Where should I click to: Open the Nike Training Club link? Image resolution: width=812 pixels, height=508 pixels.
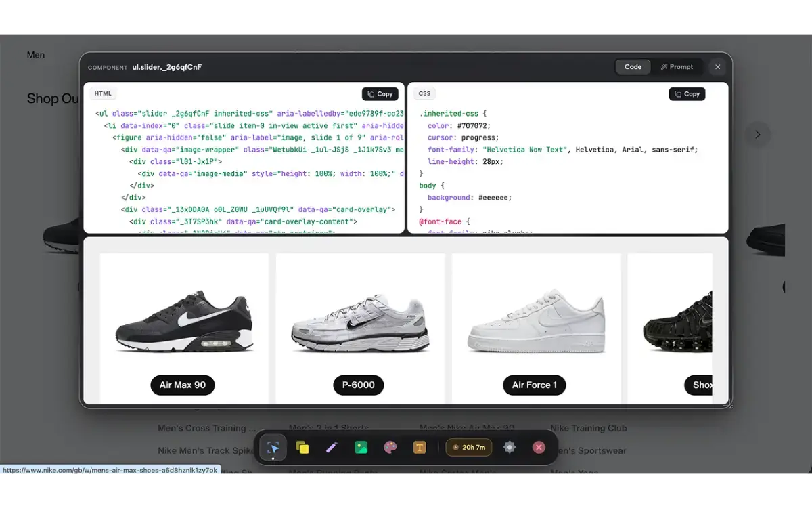589,428
